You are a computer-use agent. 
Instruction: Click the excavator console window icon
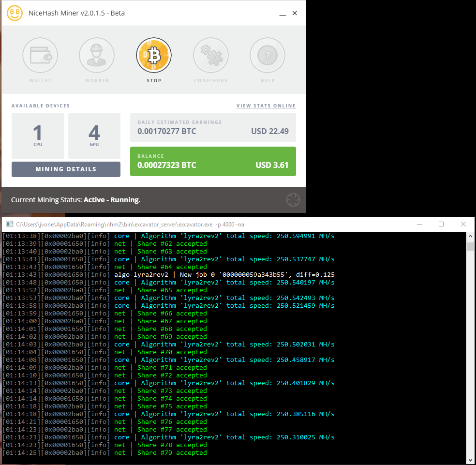[9, 225]
